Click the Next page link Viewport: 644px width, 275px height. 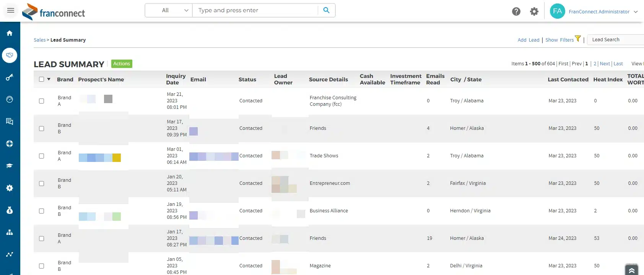pyautogui.click(x=605, y=64)
